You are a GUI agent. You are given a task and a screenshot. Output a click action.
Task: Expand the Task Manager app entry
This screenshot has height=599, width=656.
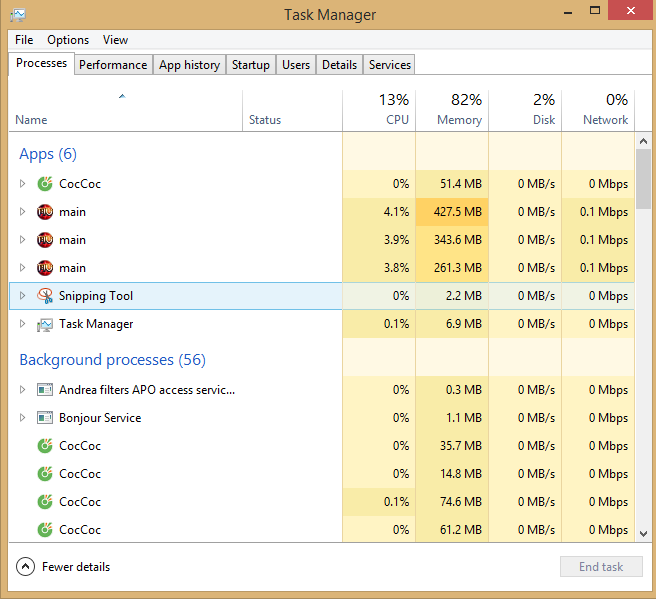coord(23,324)
